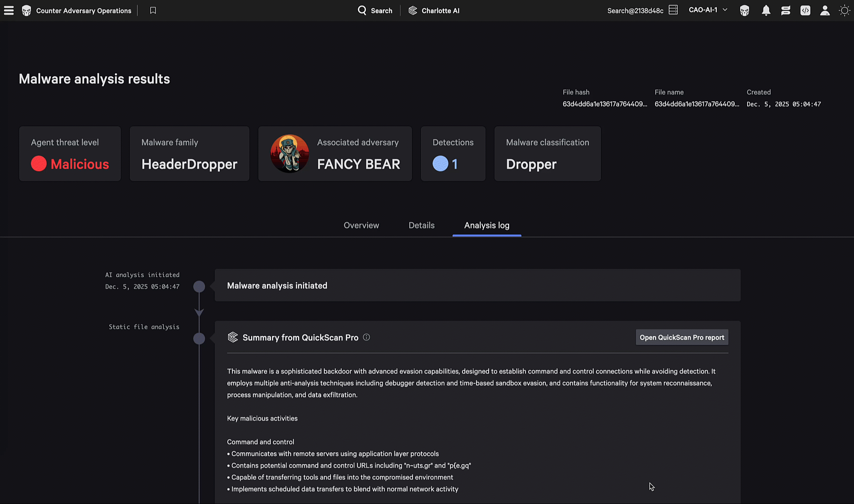Click the adversary skull mask icon
The image size is (854, 504).
pos(745,10)
